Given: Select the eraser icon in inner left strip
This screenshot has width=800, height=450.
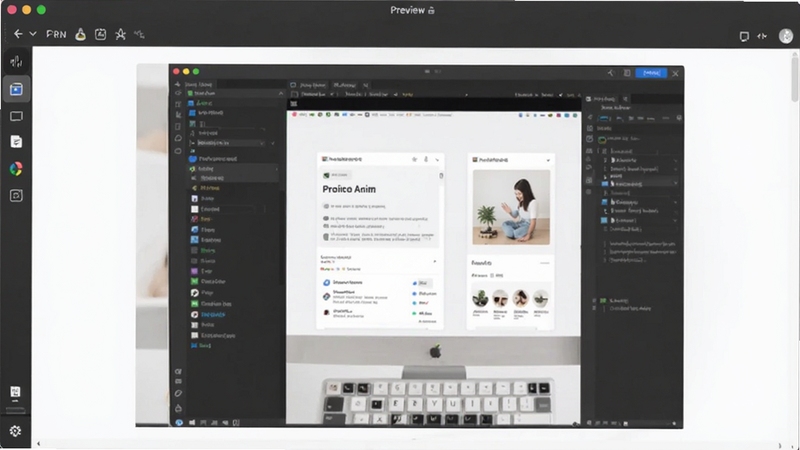Looking at the screenshot, I should [x=178, y=393].
